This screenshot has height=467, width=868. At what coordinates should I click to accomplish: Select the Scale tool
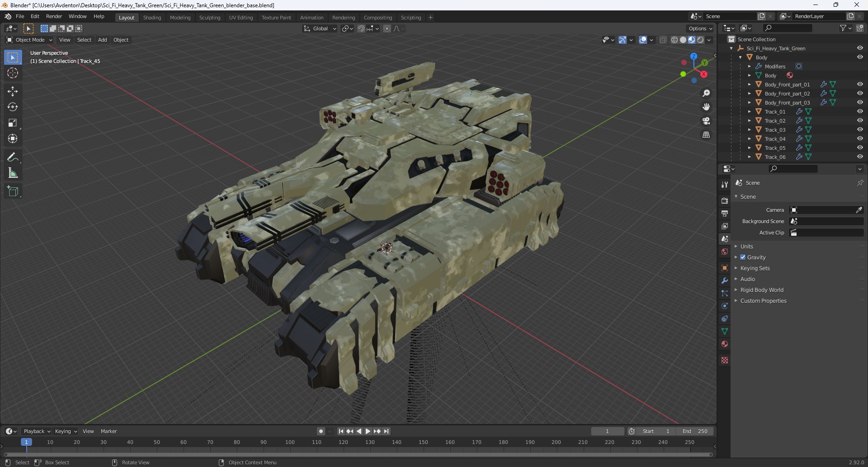pos(13,123)
